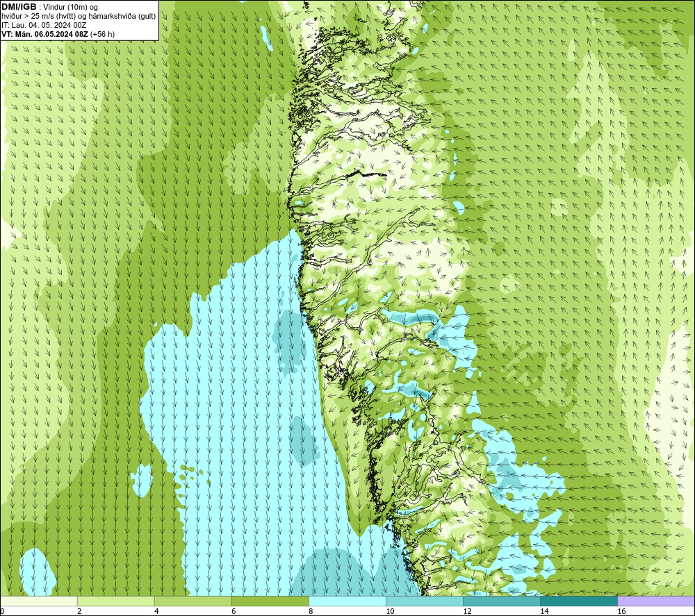The width and height of the screenshot is (695, 616).
Task: Click the purple above-16 m/s legend swatch
Action: click(656, 601)
